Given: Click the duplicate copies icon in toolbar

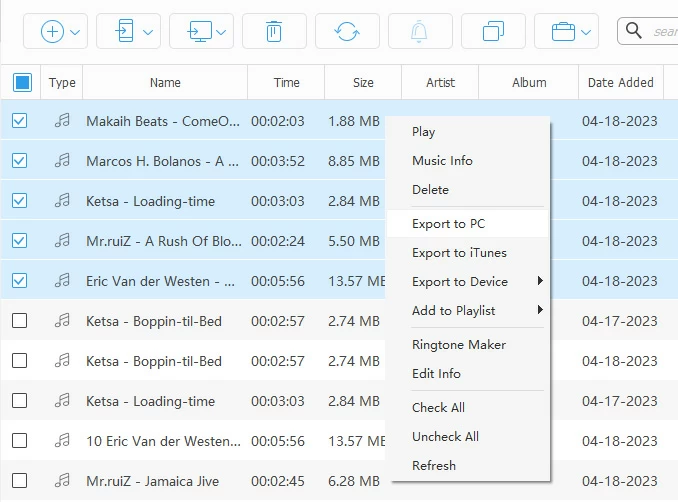Looking at the screenshot, I should pos(492,31).
